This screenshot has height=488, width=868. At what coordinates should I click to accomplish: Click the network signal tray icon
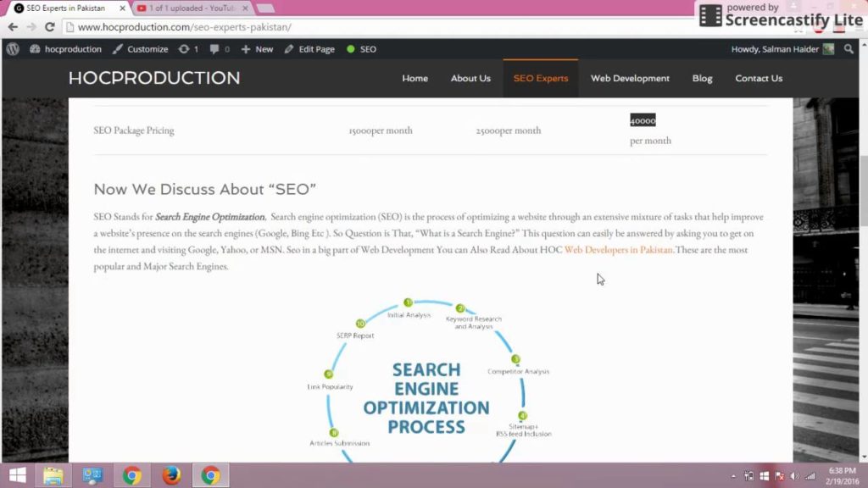click(x=810, y=476)
